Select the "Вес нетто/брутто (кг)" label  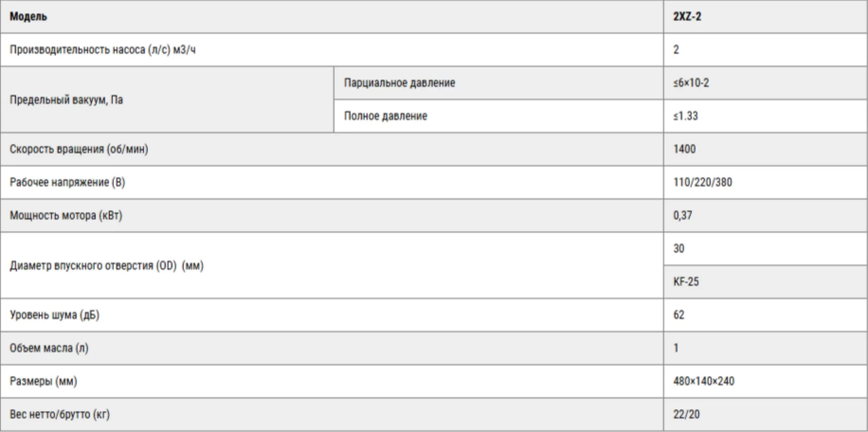[x=59, y=414]
